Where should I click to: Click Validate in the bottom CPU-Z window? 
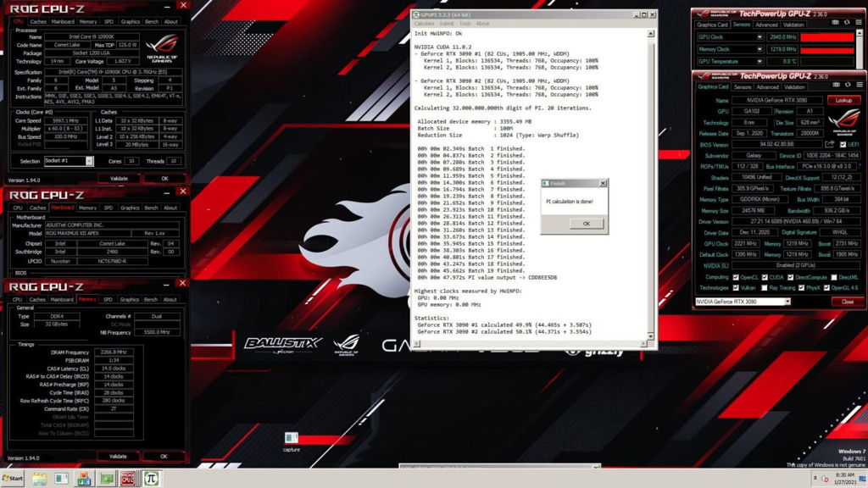[x=118, y=457]
